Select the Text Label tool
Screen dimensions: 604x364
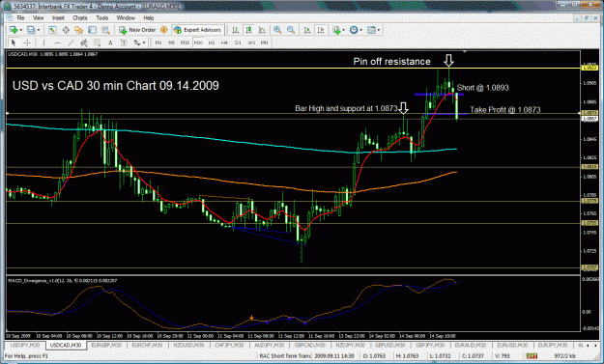(x=124, y=42)
